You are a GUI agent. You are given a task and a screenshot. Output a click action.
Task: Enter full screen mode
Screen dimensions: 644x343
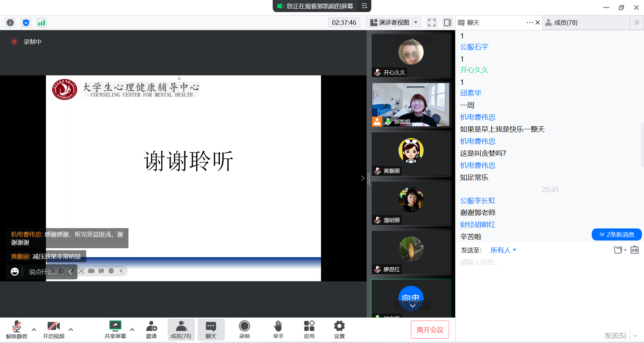[x=432, y=22]
